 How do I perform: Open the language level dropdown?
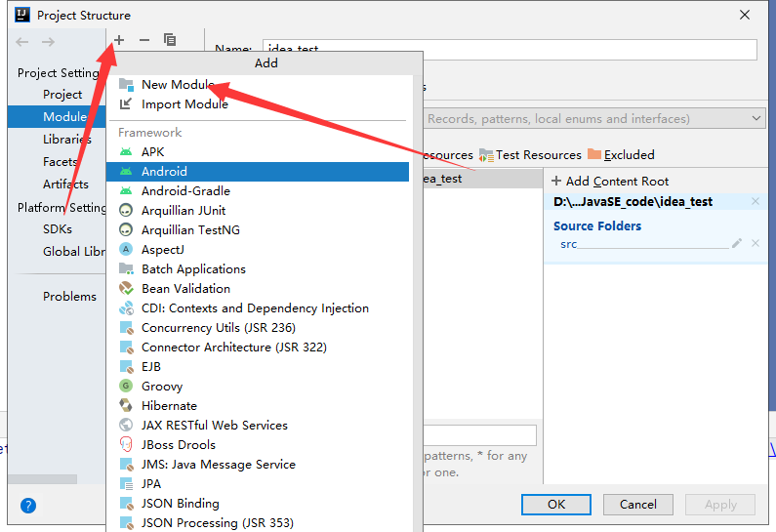click(593, 119)
